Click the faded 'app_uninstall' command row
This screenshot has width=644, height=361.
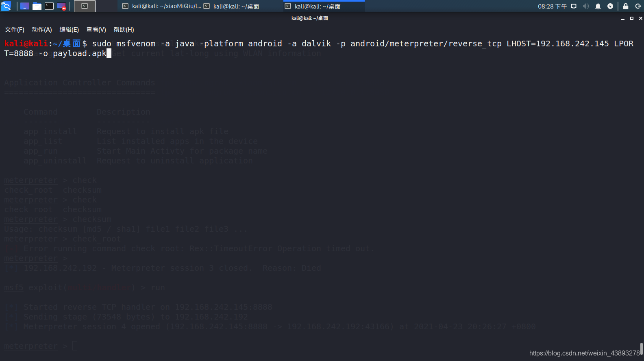[x=138, y=161]
